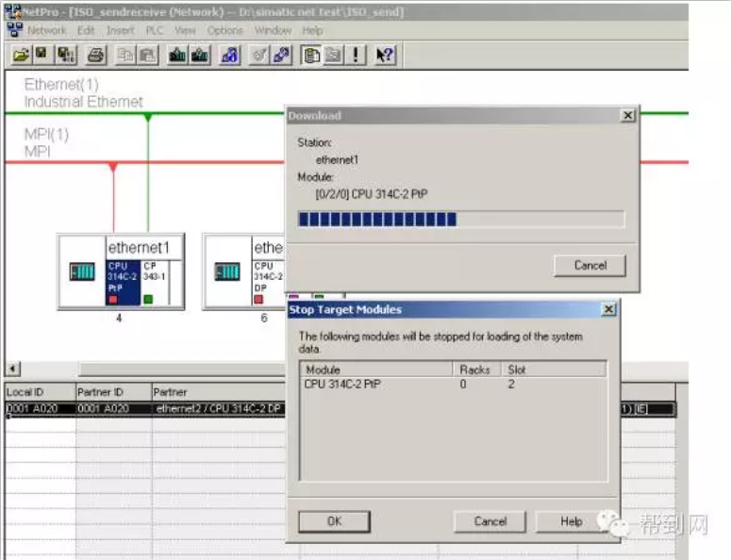Open the Options menu
This screenshot has height=560, width=731.
(224, 30)
